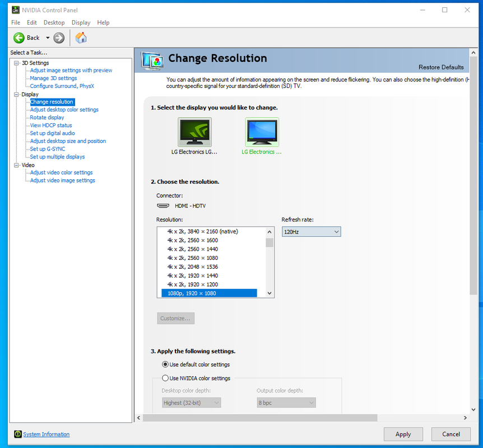483x448 pixels.
Task: Open the Display menu
Action: pyautogui.click(x=81, y=22)
